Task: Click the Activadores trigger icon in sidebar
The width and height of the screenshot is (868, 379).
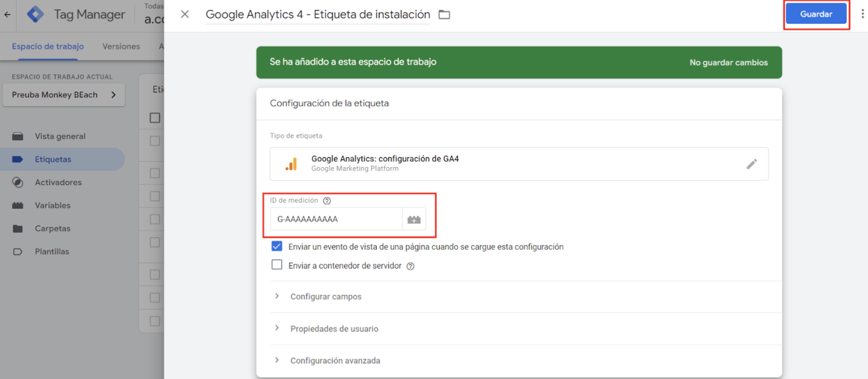Action: (x=17, y=182)
